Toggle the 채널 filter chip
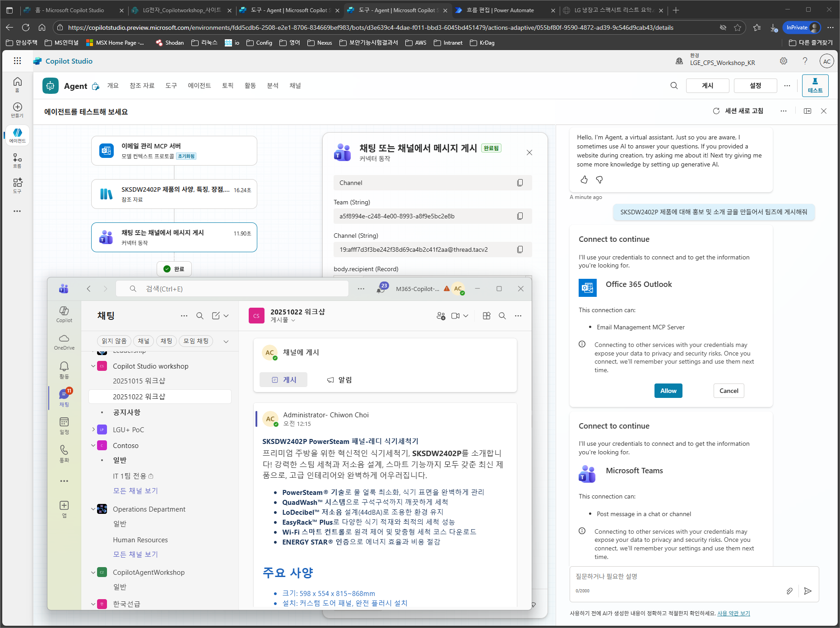 144,341
